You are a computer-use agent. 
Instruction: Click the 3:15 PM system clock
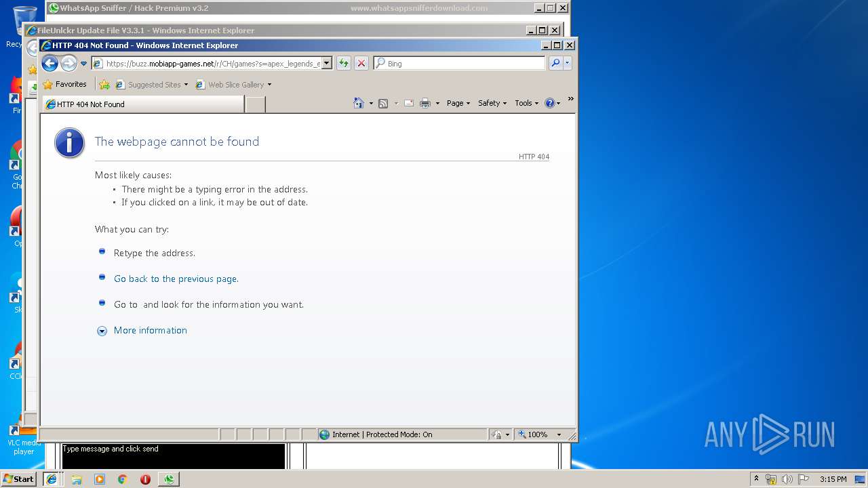(x=833, y=479)
